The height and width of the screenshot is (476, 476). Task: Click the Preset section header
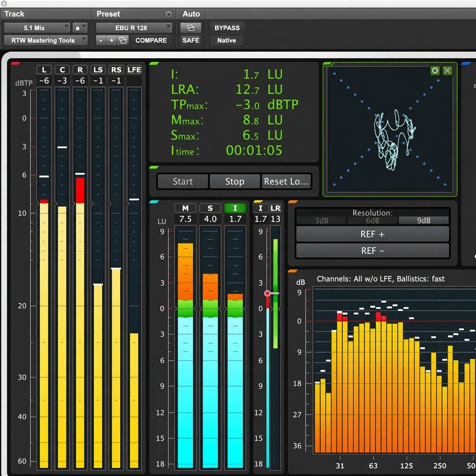coord(108,14)
